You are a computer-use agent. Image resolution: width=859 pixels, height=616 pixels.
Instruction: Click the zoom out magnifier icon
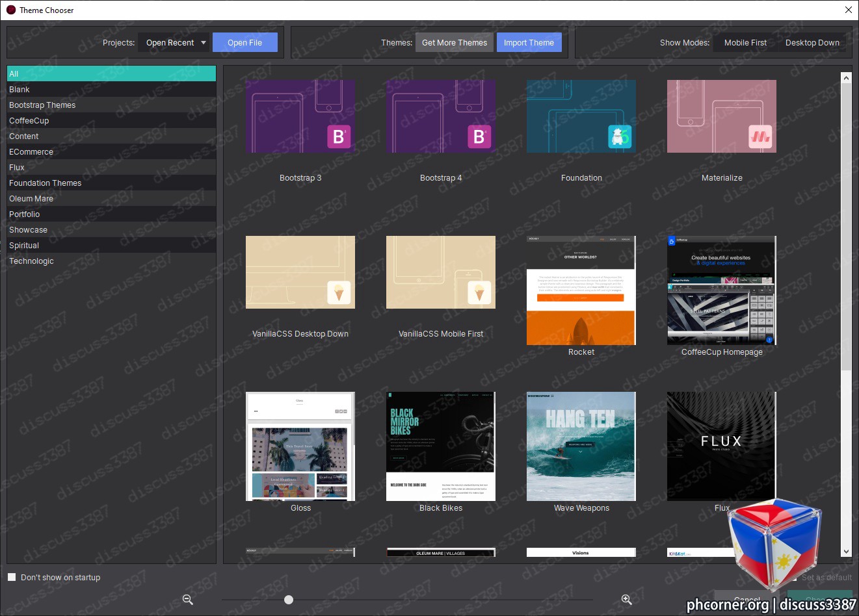coord(188,600)
